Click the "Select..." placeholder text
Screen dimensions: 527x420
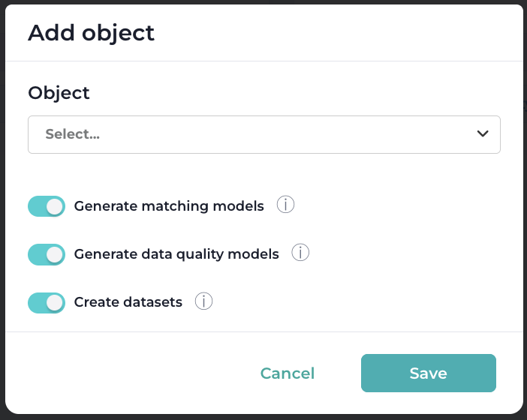pyautogui.click(x=73, y=135)
